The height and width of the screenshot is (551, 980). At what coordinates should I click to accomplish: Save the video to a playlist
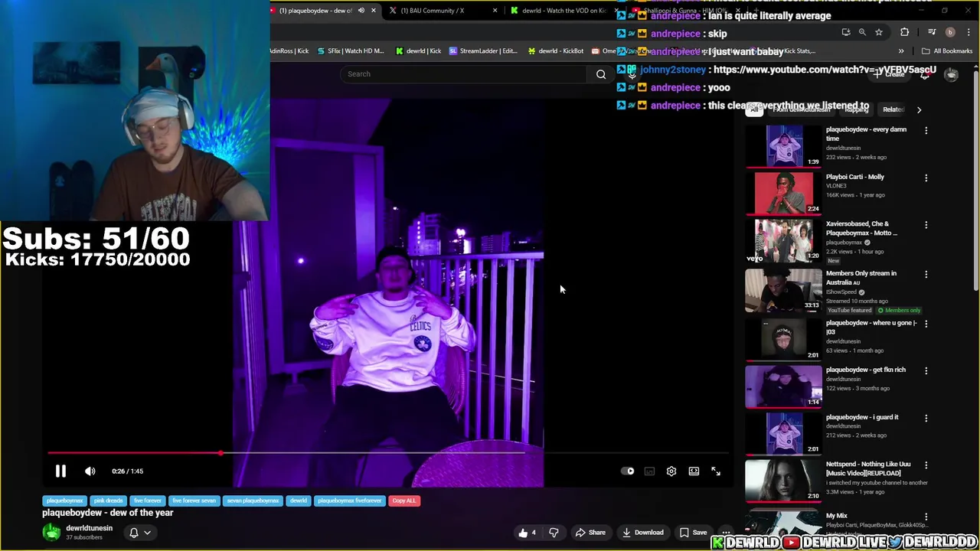tap(693, 533)
